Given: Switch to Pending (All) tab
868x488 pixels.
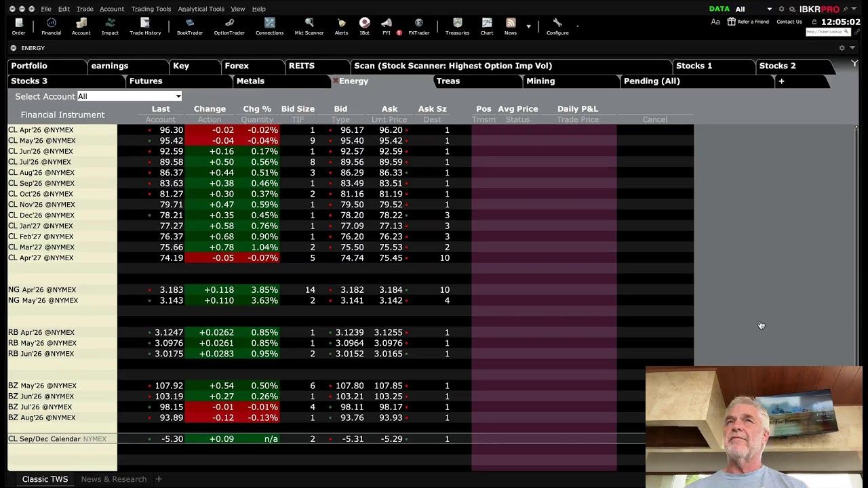Looking at the screenshot, I should point(696,81).
